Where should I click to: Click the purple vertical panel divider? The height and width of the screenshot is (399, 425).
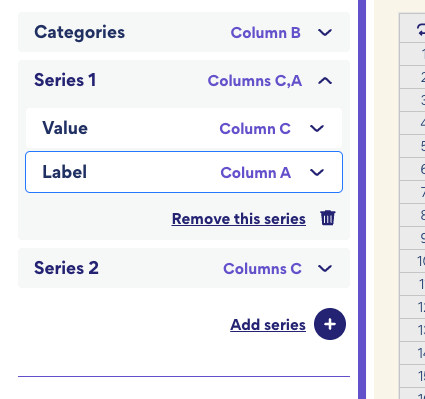click(362, 199)
